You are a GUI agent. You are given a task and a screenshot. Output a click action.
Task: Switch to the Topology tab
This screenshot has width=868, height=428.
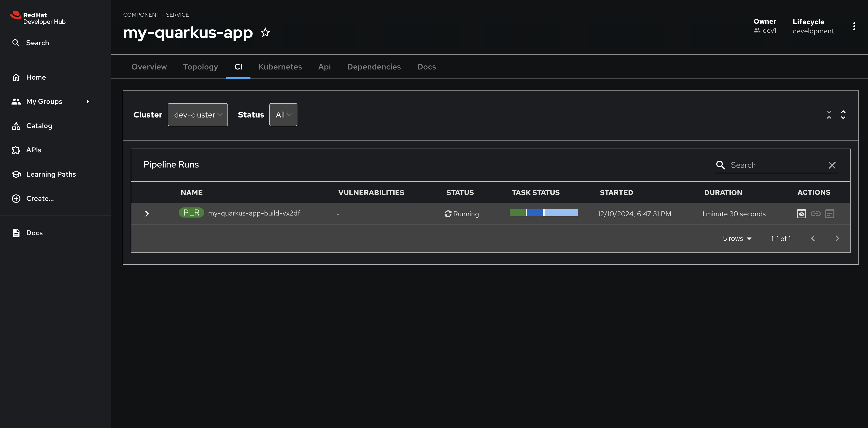click(x=200, y=67)
